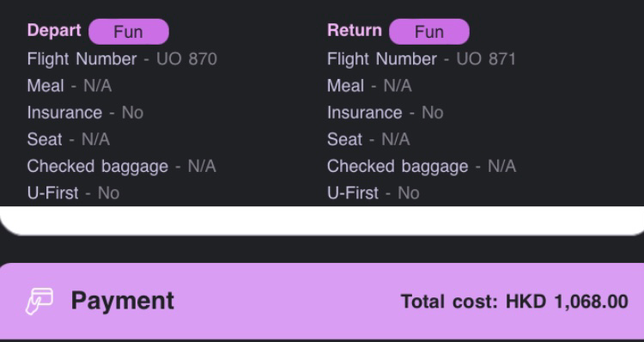The height and width of the screenshot is (342, 644).
Task: Click flight number UO 871
Action: 486,59
